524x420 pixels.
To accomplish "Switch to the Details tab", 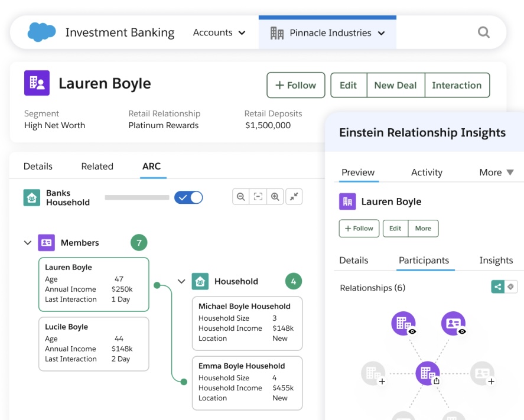I will 38,166.
